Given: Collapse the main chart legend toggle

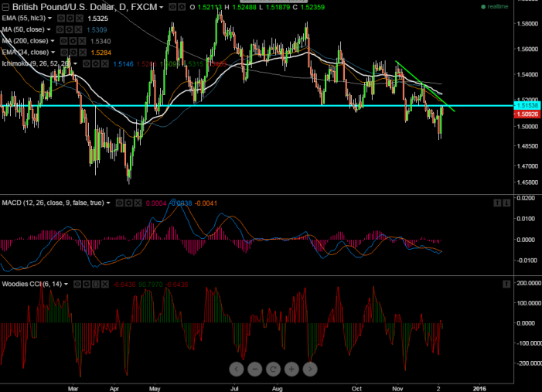Looking at the screenshot, I should (5, 7).
